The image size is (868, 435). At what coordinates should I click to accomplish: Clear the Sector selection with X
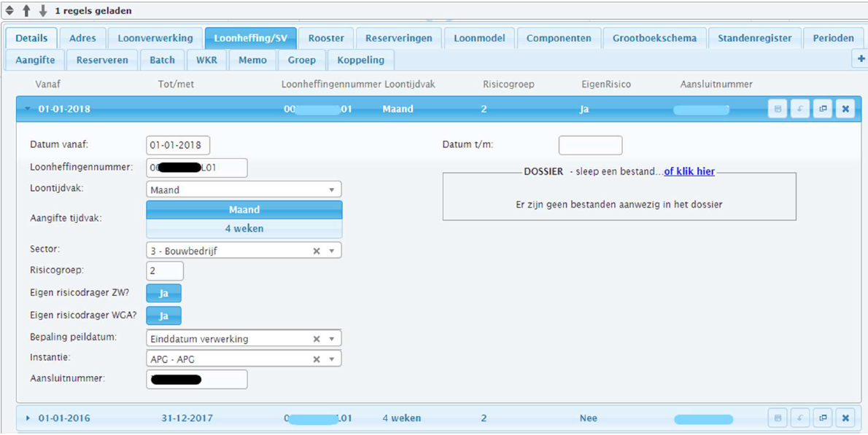click(x=317, y=251)
